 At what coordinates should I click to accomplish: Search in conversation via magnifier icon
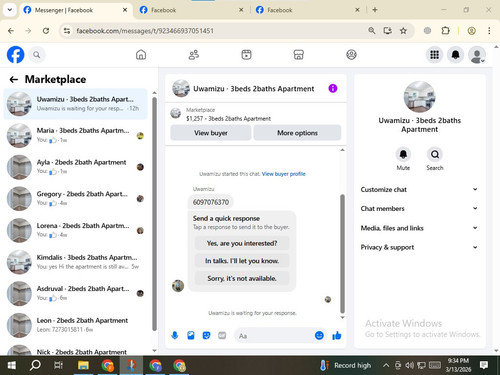coord(435,154)
